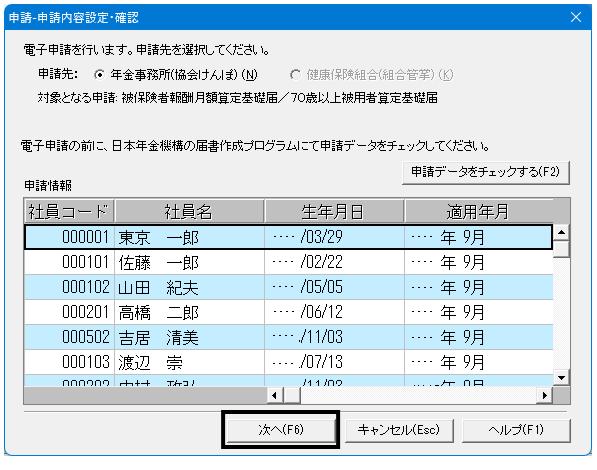The image size is (597, 470).
Task: Close the 申請-申請内容設定・確認 dialog
Action: click(x=576, y=17)
